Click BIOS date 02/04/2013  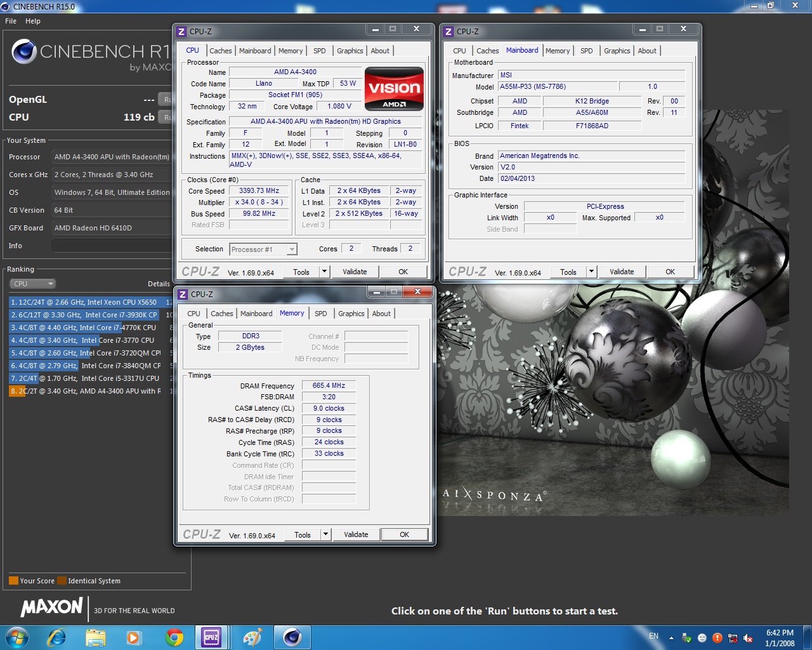click(x=591, y=178)
